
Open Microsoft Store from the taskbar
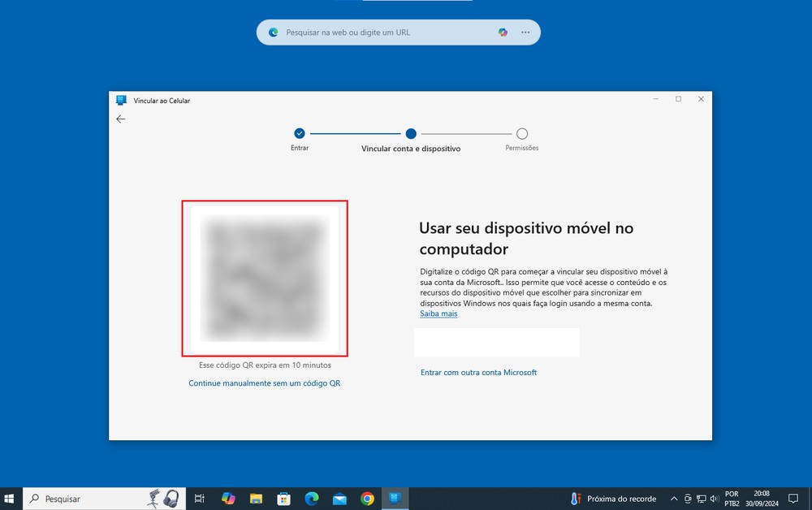coord(284,498)
